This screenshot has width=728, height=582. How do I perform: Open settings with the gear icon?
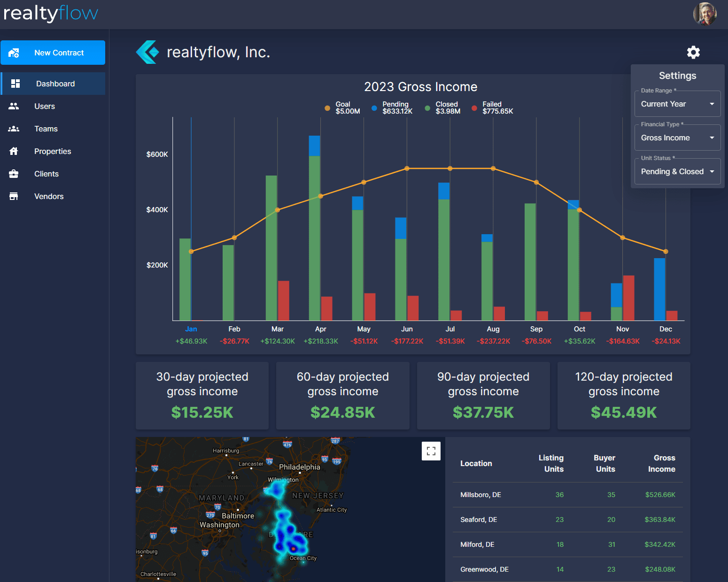(x=693, y=52)
